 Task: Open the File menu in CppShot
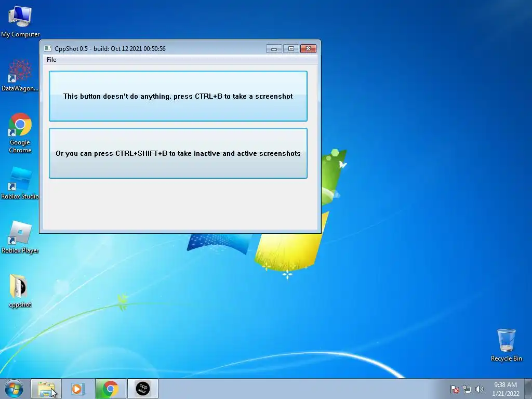[51, 60]
